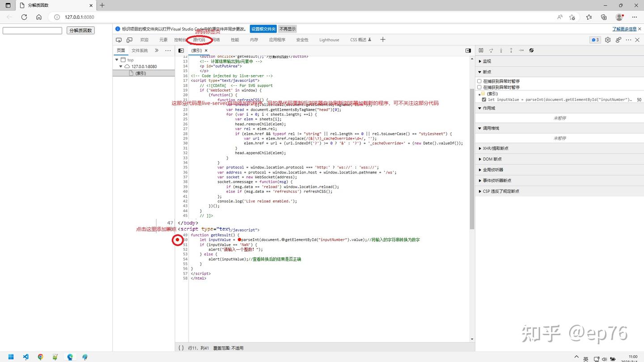Collapse the 127.0.0.1:8080 tree node
644x362 pixels.
click(121, 67)
